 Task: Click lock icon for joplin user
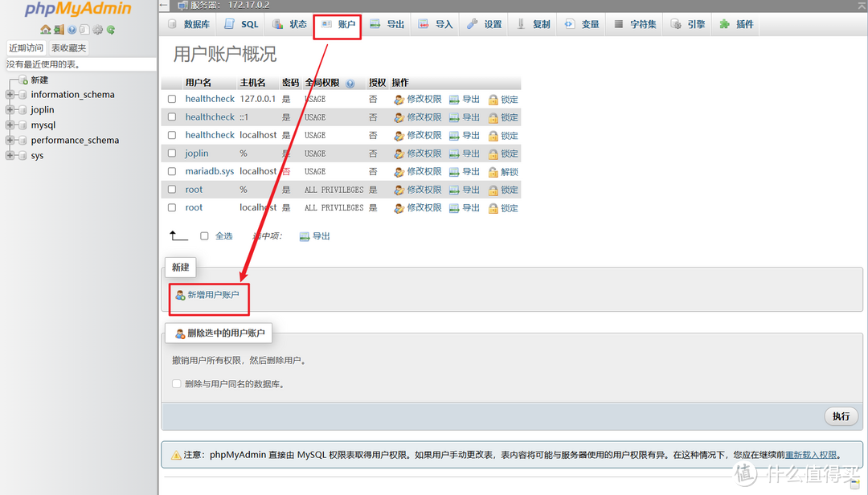click(x=493, y=154)
